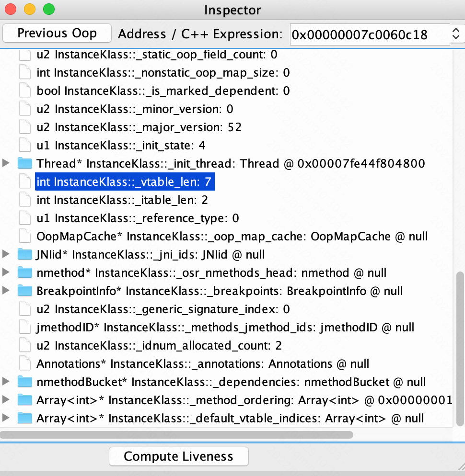The width and height of the screenshot is (465, 476).
Task: Click the folder icon next to _jni_ids
Action: pyautogui.click(x=24, y=255)
